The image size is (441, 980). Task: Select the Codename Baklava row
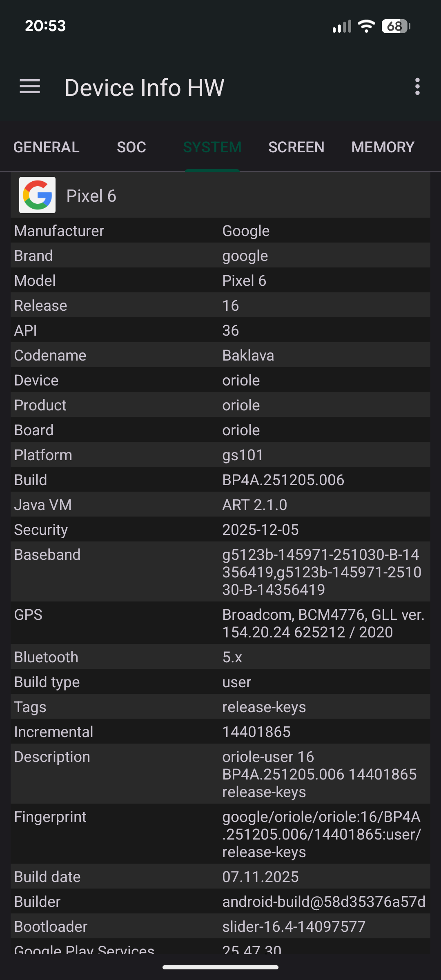(220, 355)
